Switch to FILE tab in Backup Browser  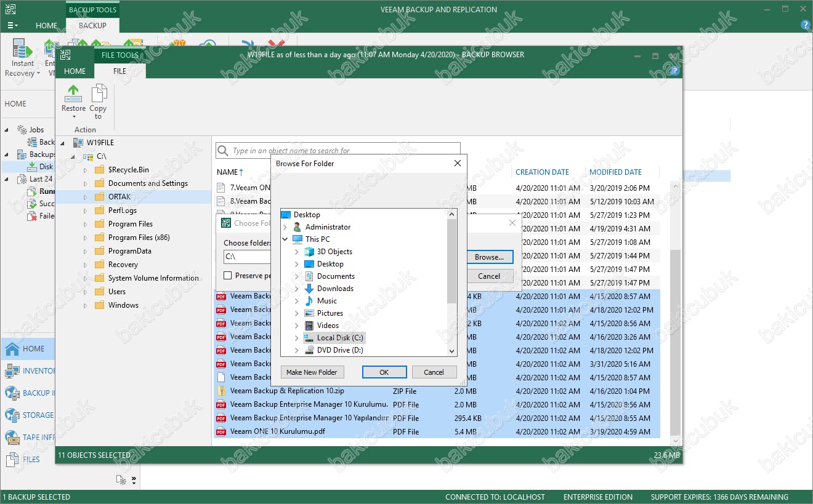click(x=119, y=71)
